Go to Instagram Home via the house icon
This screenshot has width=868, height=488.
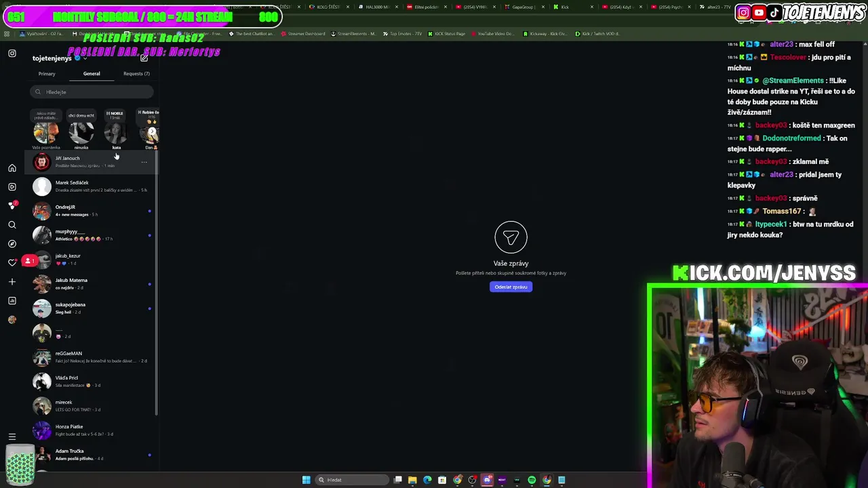12,168
